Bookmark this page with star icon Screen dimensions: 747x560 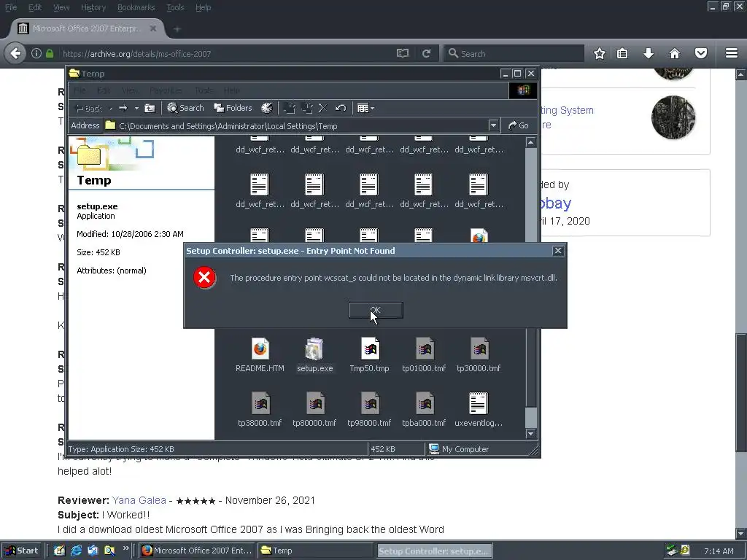(600, 53)
